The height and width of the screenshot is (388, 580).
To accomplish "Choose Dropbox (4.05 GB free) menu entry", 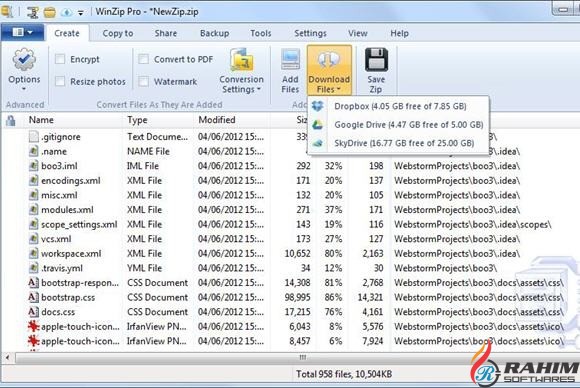I will click(398, 106).
